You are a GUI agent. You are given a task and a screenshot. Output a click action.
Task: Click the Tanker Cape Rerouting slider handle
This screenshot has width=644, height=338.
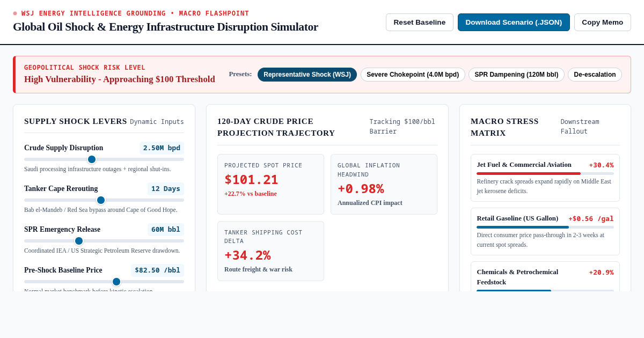coord(101,200)
